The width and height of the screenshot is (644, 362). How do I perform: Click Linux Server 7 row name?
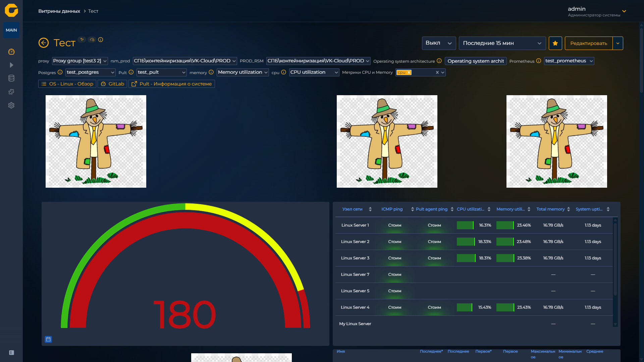(x=355, y=275)
